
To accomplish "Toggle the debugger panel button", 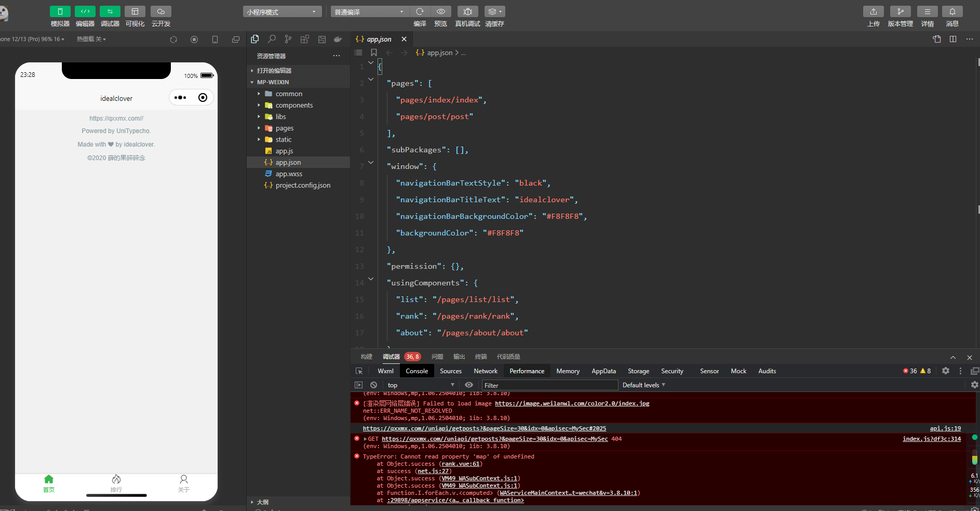I will click(x=110, y=11).
